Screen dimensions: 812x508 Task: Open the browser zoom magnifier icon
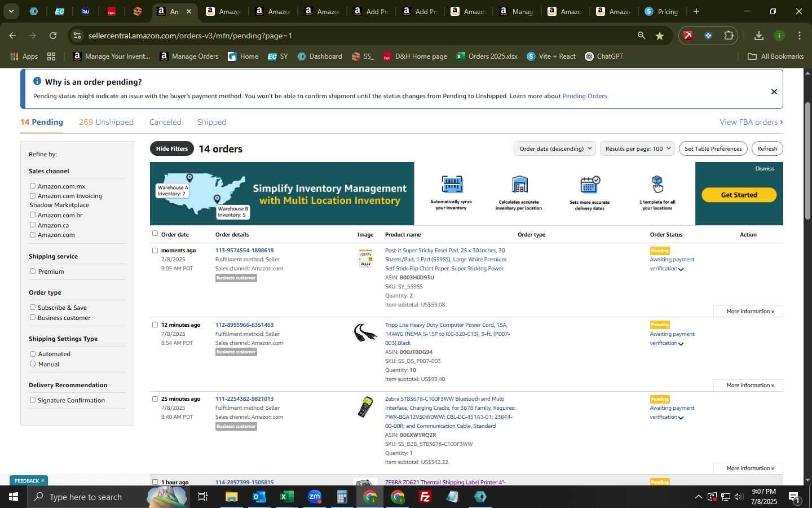tap(641, 36)
